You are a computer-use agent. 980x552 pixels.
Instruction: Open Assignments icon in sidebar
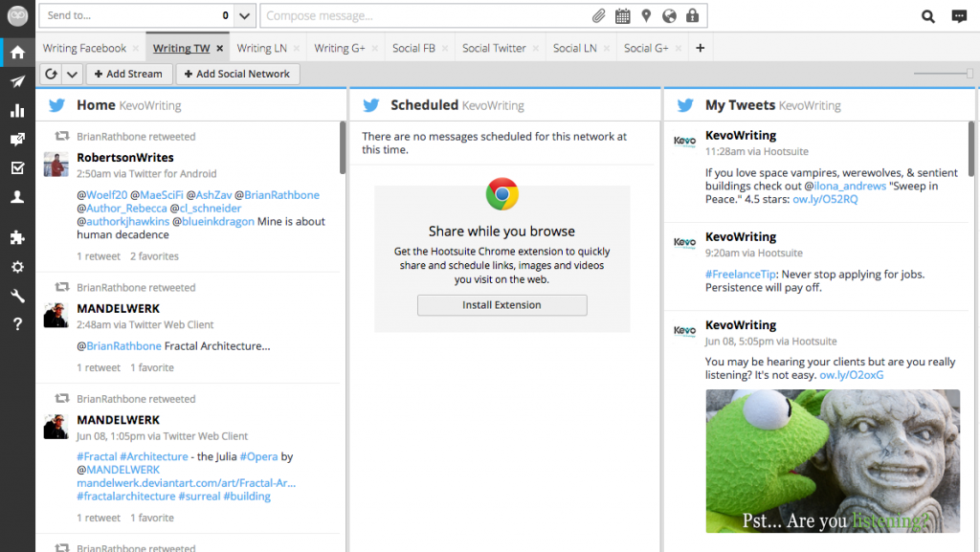tap(17, 140)
